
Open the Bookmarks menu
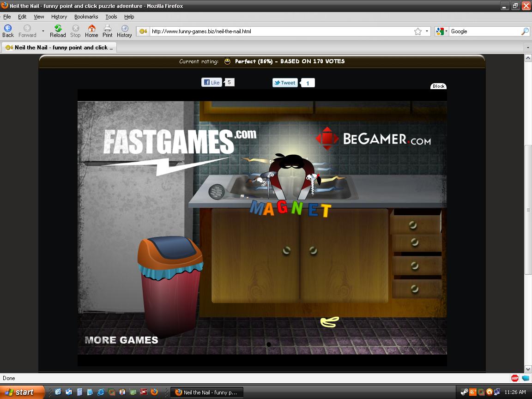86,17
